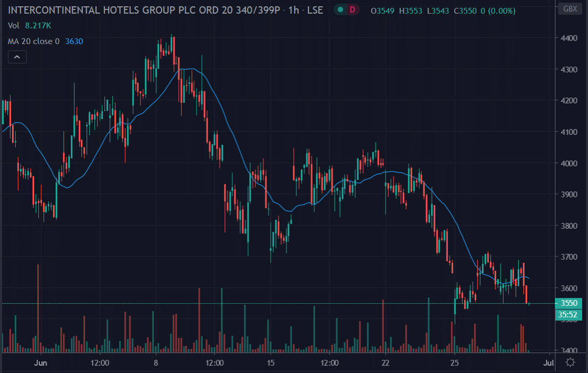Select the 1h interval label
Screen dimensions: 588x373
pos(293,10)
